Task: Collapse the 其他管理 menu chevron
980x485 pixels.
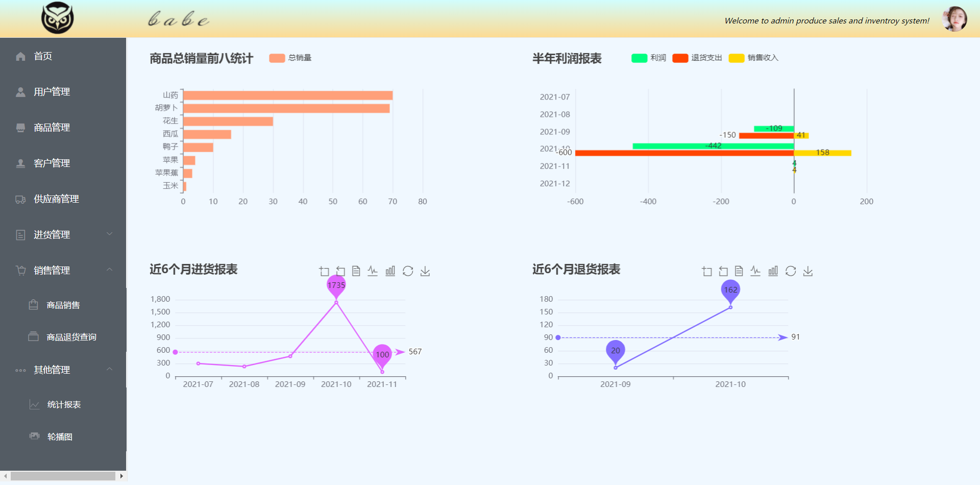Action: tap(109, 369)
